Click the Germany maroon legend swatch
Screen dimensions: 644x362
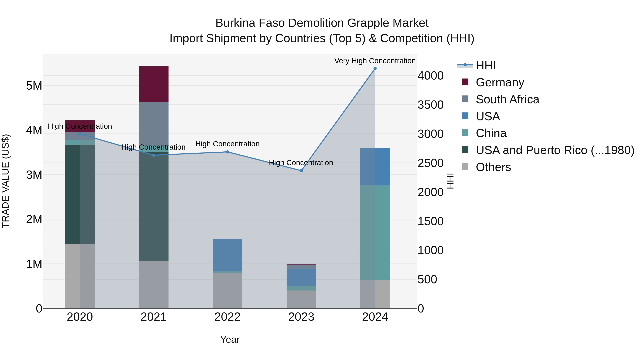[465, 82]
